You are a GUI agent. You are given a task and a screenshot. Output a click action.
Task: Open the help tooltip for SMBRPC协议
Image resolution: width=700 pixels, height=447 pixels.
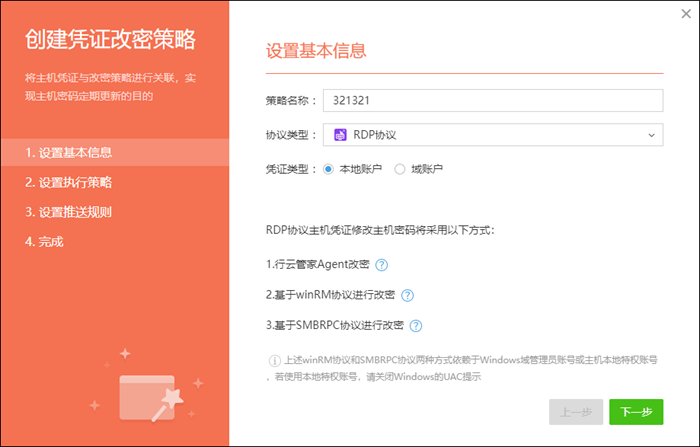click(x=416, y=325)
